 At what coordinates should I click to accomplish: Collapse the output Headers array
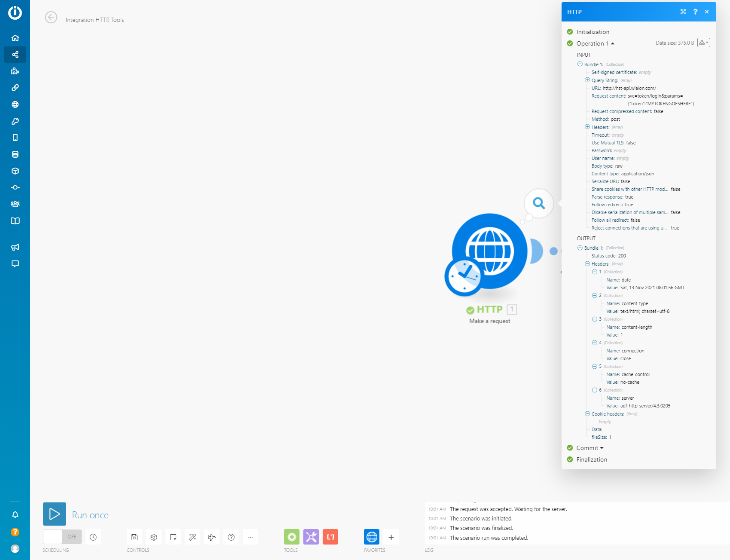587,264
